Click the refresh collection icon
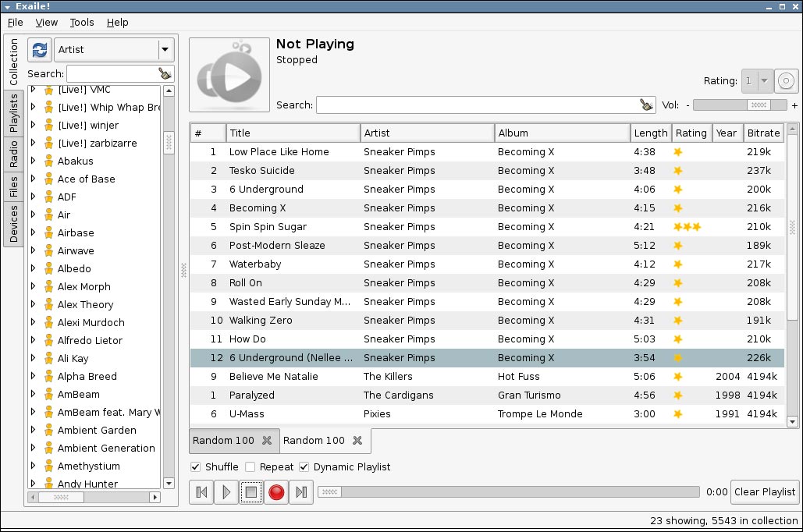 [40, 49]
